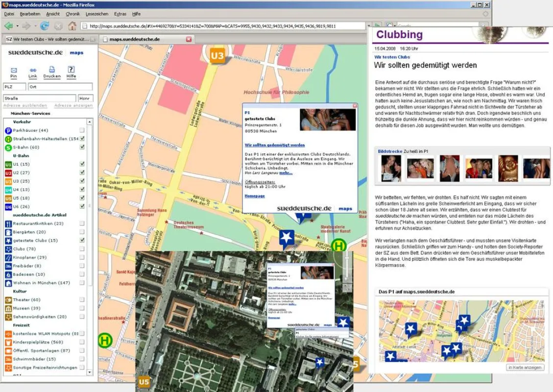Click the services list scroll-up arrow

click(90, 122)
